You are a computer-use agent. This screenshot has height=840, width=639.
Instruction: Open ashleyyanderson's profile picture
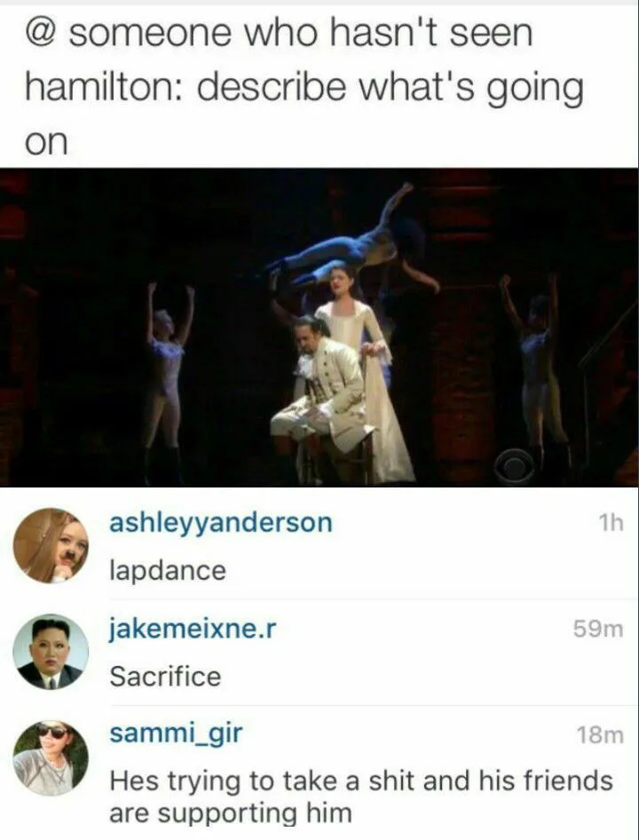[51, 545]
